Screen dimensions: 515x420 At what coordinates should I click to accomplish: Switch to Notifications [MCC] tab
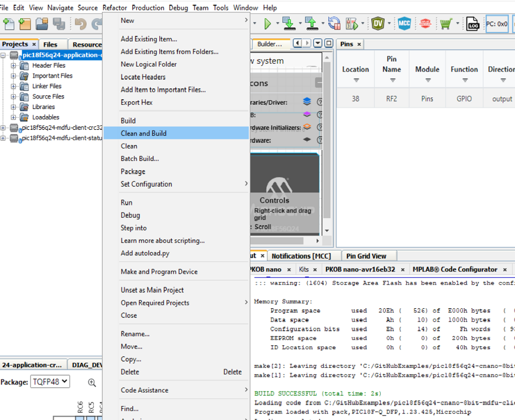click(301, 256)
